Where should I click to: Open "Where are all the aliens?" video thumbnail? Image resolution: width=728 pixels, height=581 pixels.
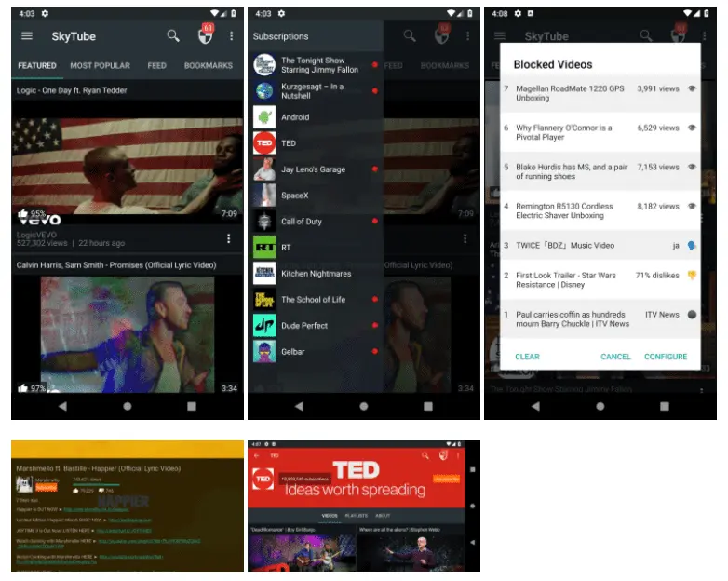click(x=411, y=553)
